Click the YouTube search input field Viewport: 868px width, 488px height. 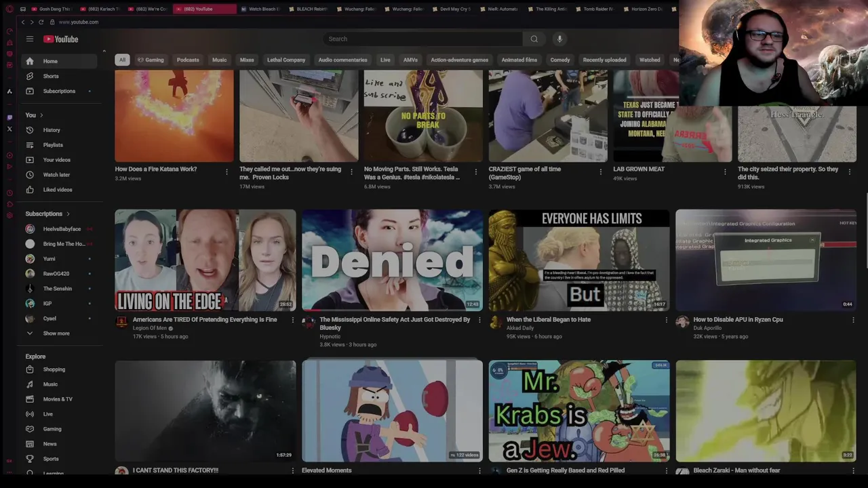[x=422, y=39]
